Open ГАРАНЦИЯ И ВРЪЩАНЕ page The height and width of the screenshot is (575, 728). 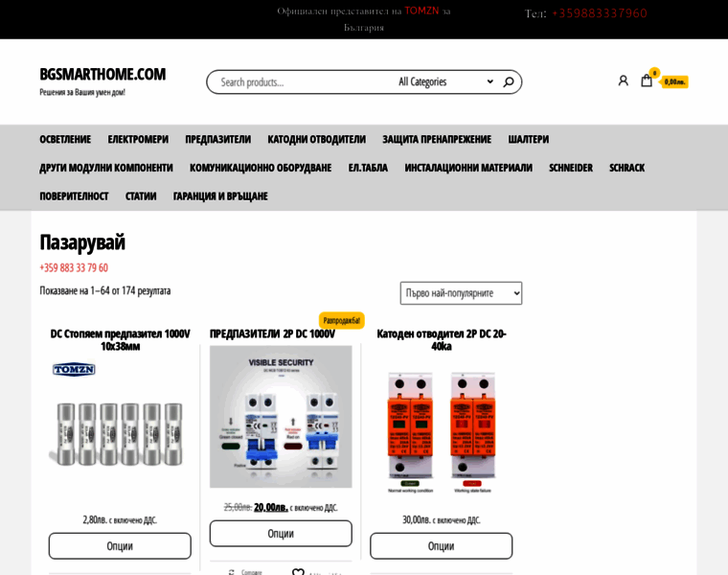[x=220, y=196]
